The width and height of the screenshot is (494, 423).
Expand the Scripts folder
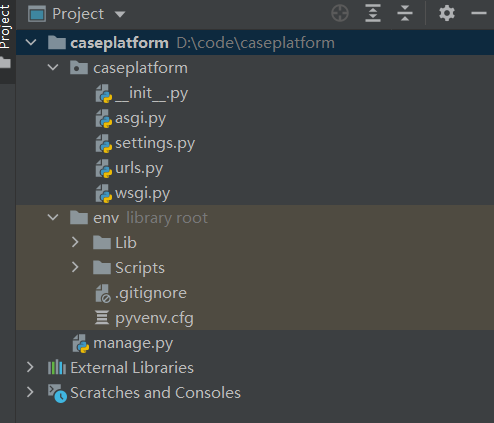point(75,267)
